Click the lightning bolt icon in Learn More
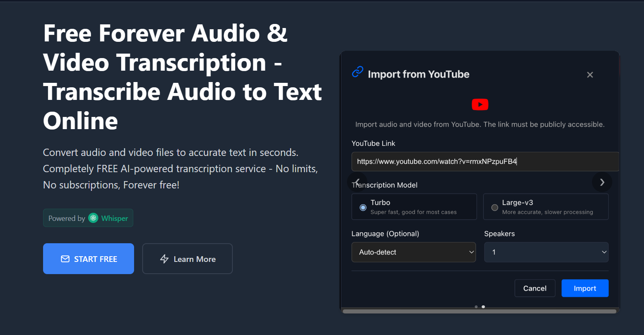The image size is (644, 335). tap(164, 259)
